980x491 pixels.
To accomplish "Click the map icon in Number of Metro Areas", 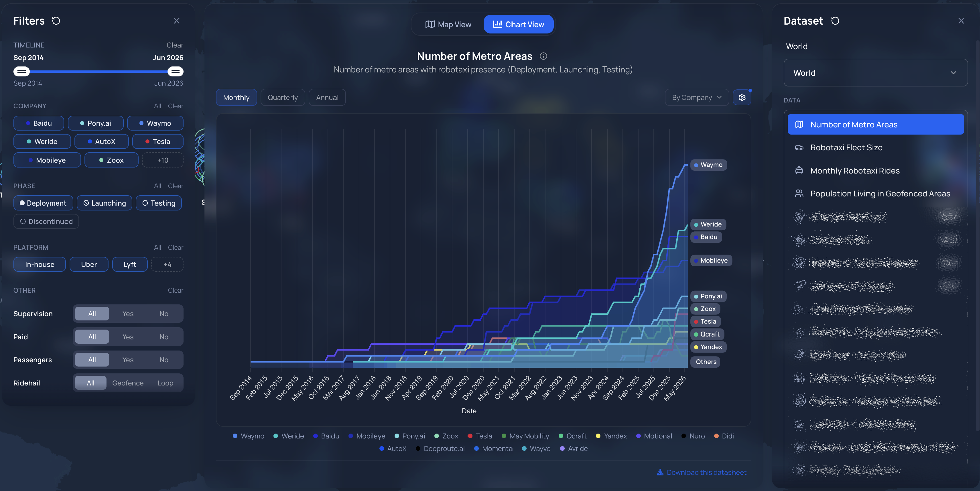I will 799,124.
